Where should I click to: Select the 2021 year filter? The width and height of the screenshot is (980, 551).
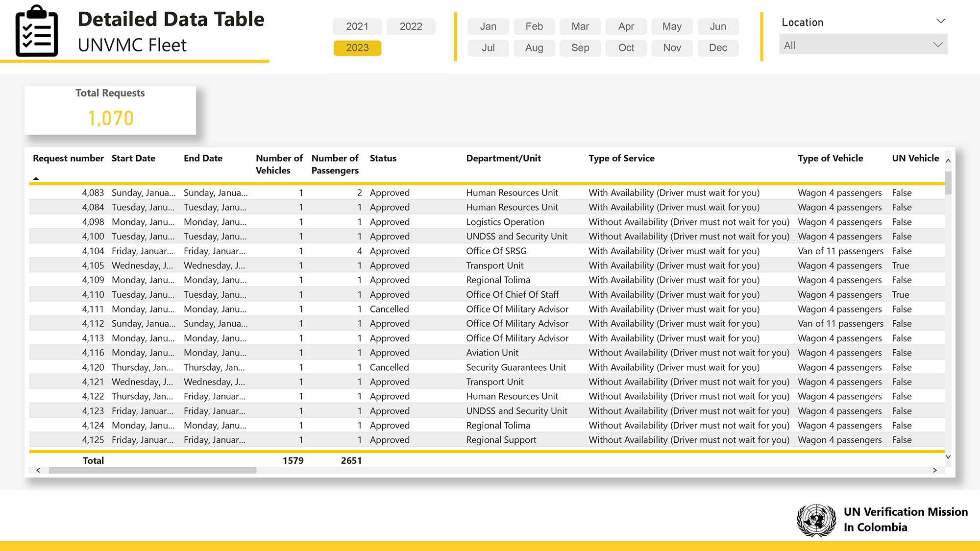click(357, 26)
